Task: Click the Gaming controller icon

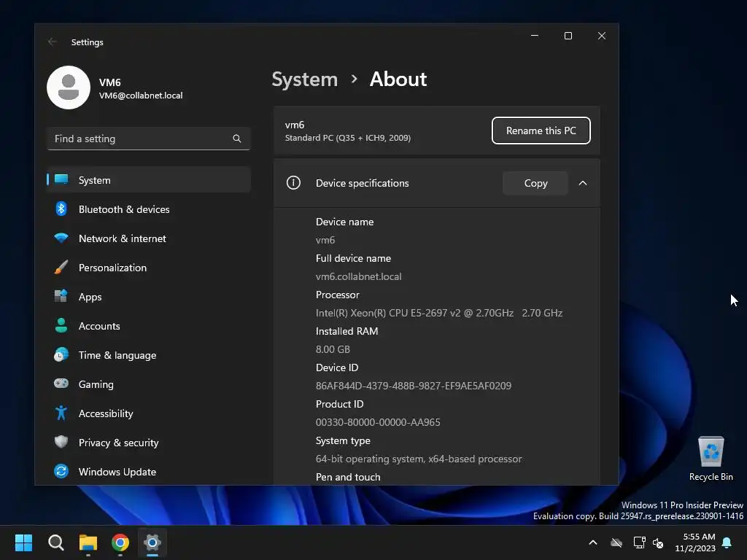Action: click(61, 384)
